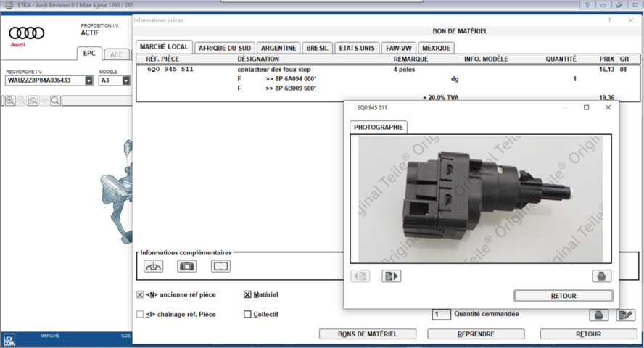Click the printer icon beside quantity ordered

599,315
